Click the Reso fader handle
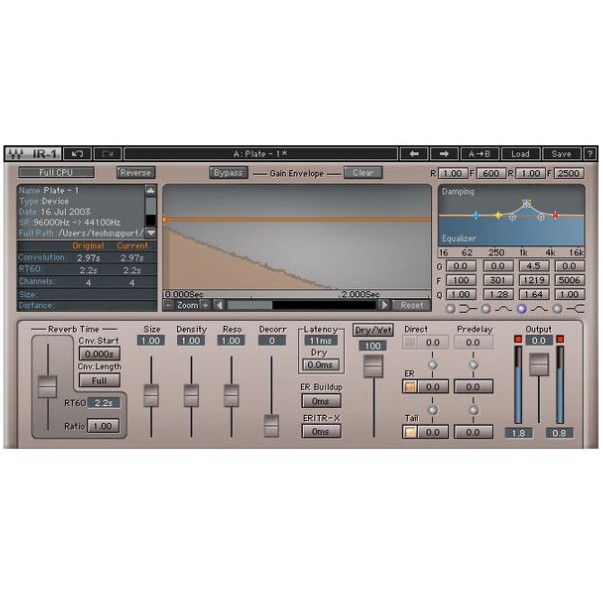The width and height of the screenshot is (603, 603). 231,395
